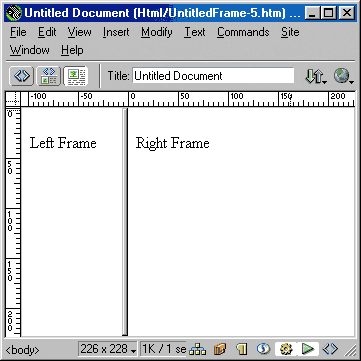Click the vertical frame border divider
Image resolution: width=361 pixels, height=361 pixels.
point(125,222)
